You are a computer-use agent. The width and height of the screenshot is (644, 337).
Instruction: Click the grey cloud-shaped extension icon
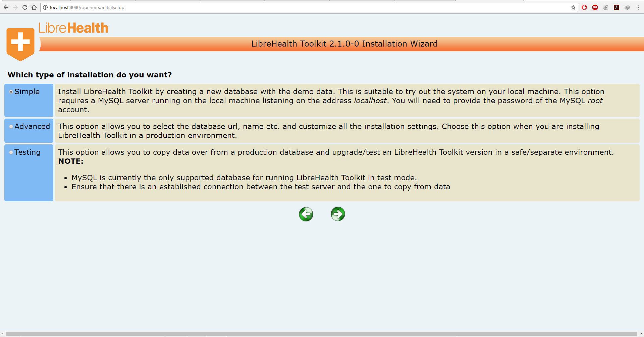point(627,7)
